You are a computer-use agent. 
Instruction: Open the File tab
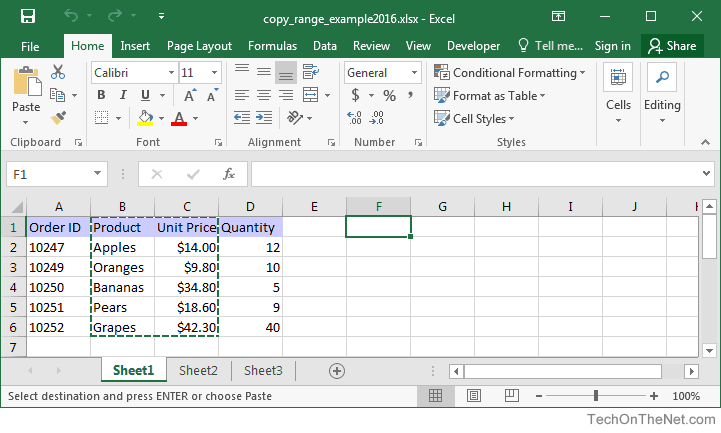point(30,46)
